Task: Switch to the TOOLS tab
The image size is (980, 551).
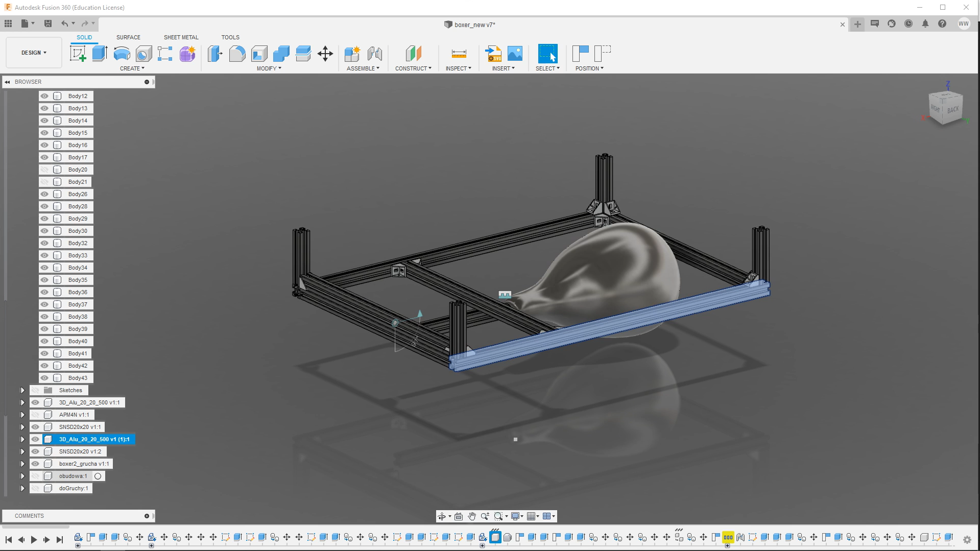Action: tap(230, 37)
